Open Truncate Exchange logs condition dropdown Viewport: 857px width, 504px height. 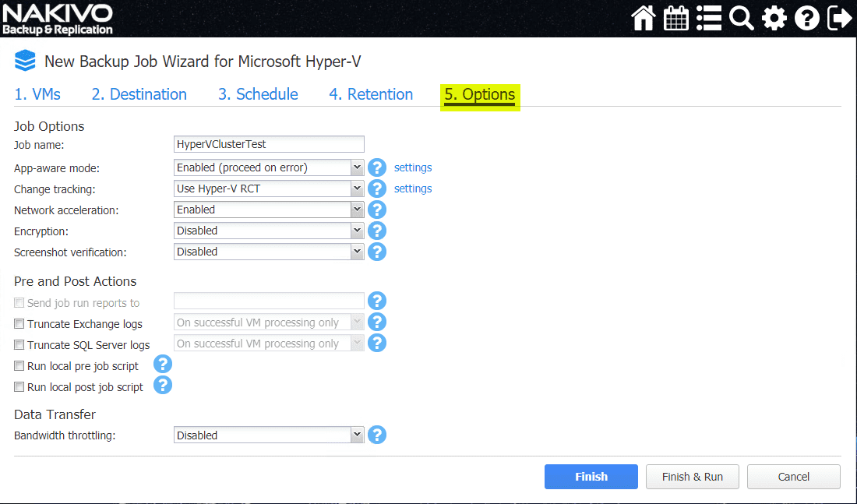pos(269,322)
